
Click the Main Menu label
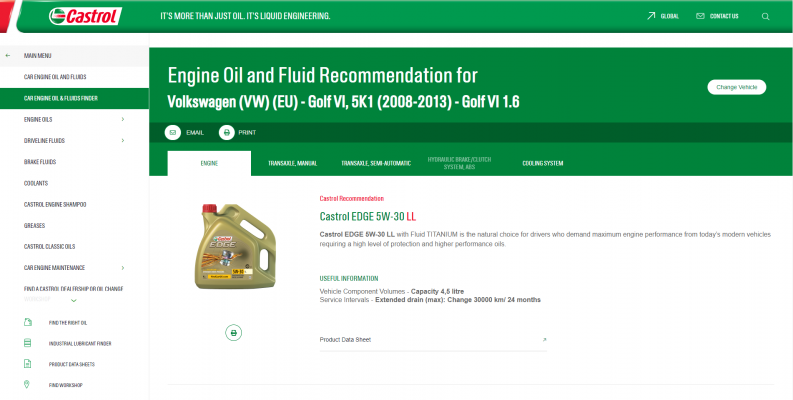pyautogui.click(x=37, y=56)
